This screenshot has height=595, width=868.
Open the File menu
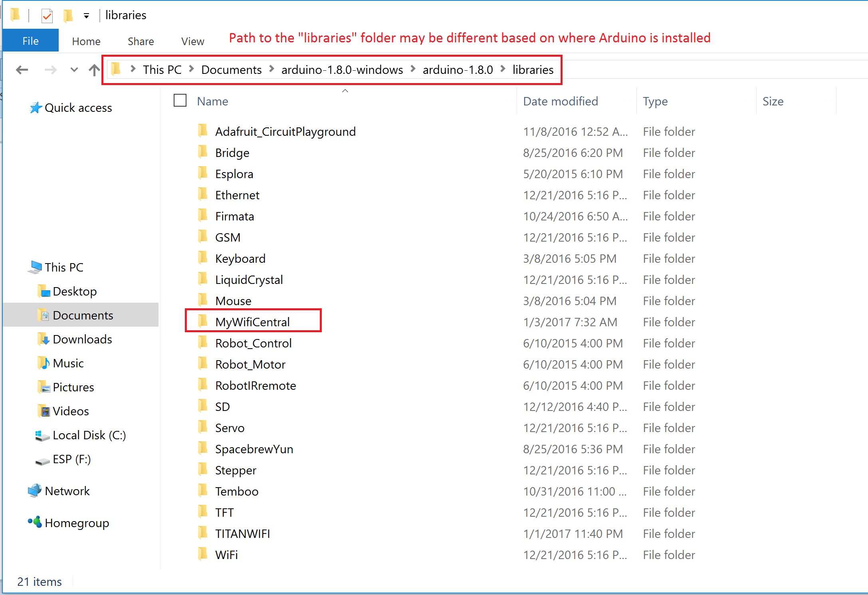pos(30,40)
